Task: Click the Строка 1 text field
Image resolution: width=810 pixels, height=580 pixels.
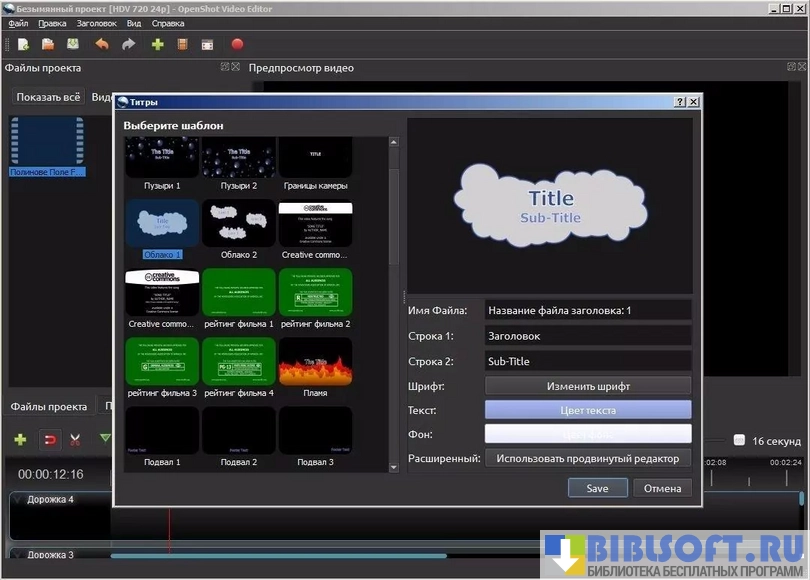Action: (x=588, y=337)
